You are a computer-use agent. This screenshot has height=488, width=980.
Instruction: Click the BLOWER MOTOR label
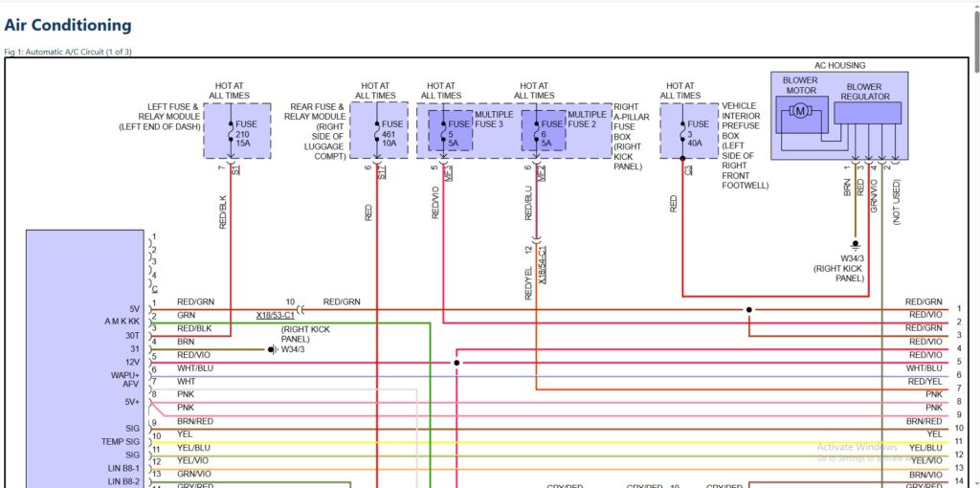coord(801,85)
